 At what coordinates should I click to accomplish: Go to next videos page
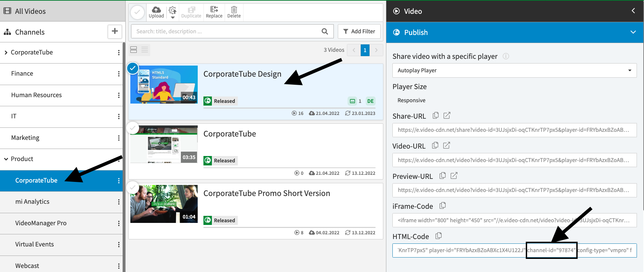[376, 50]
